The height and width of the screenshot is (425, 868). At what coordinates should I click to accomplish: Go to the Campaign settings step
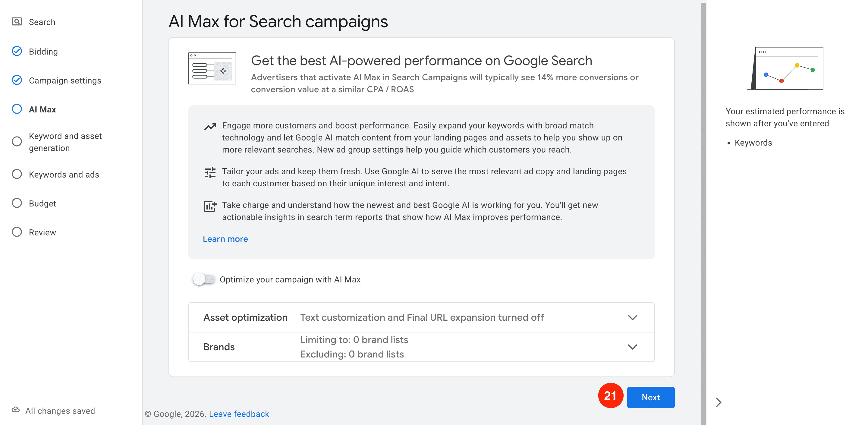coord(65,80)
